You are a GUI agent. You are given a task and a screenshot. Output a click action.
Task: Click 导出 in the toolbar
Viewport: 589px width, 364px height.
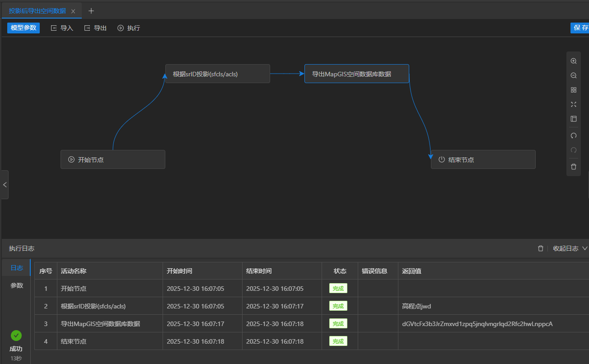[95, 28]
